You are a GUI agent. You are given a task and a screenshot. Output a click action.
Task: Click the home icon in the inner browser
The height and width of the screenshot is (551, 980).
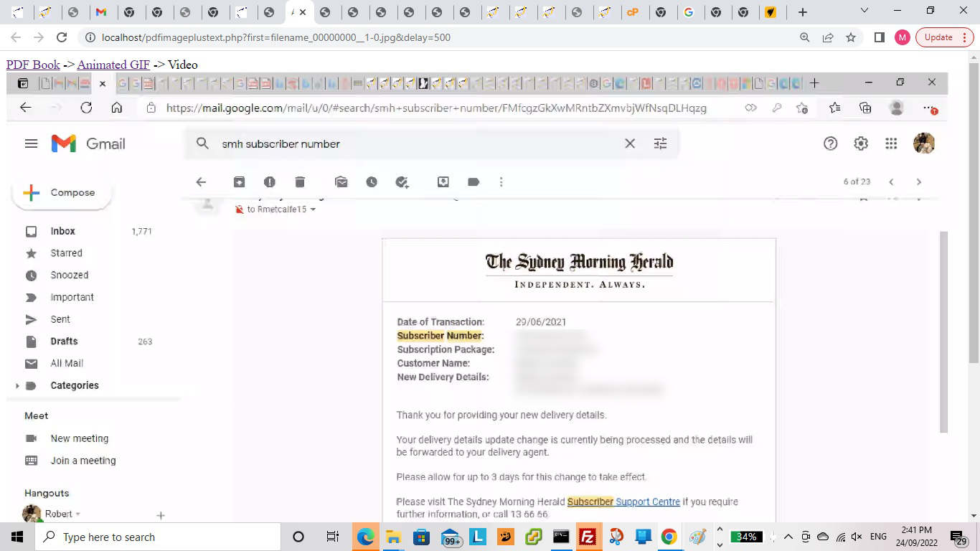click(117, 108)
